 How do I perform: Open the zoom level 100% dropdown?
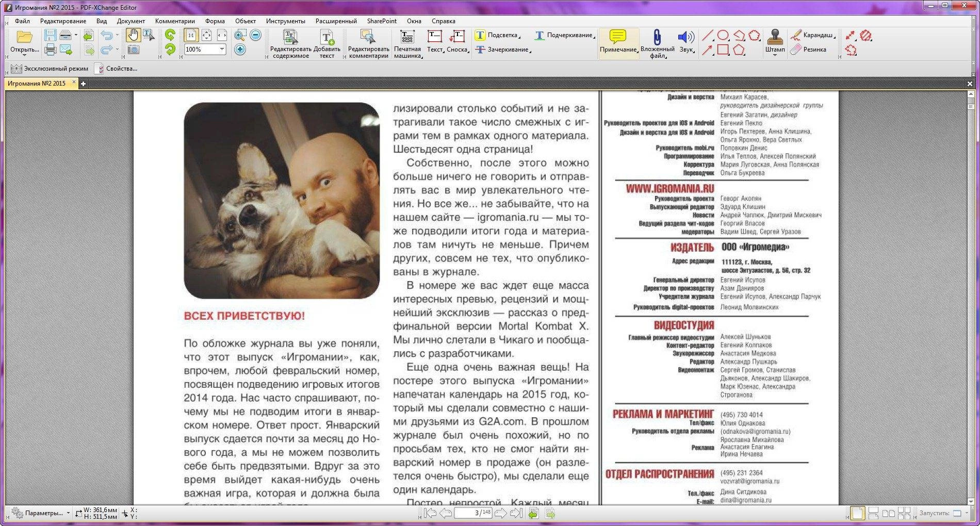point(222,50)
